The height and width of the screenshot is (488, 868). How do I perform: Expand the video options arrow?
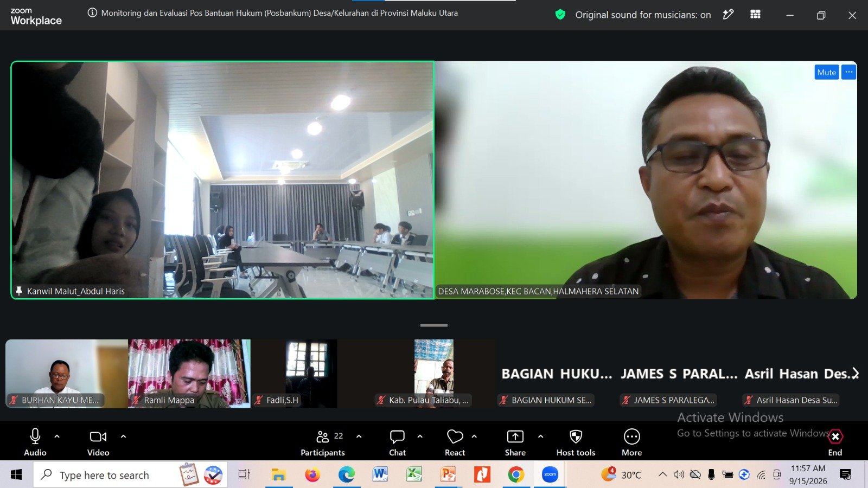(123, 436)
